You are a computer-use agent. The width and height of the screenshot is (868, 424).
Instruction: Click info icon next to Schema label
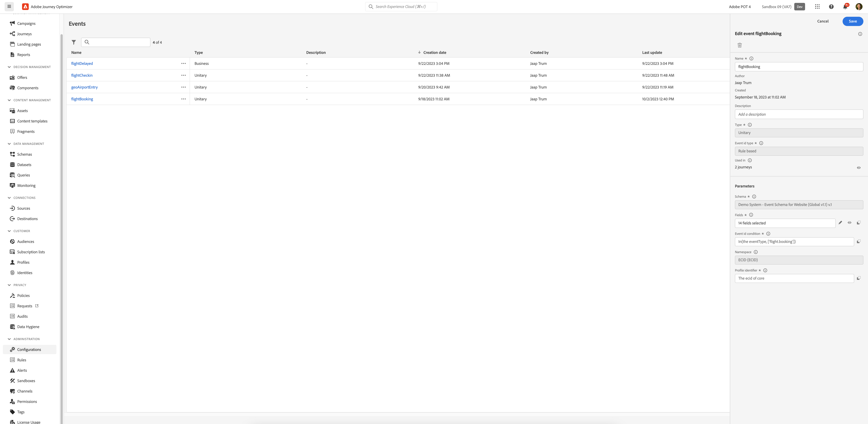pos(754,197)
